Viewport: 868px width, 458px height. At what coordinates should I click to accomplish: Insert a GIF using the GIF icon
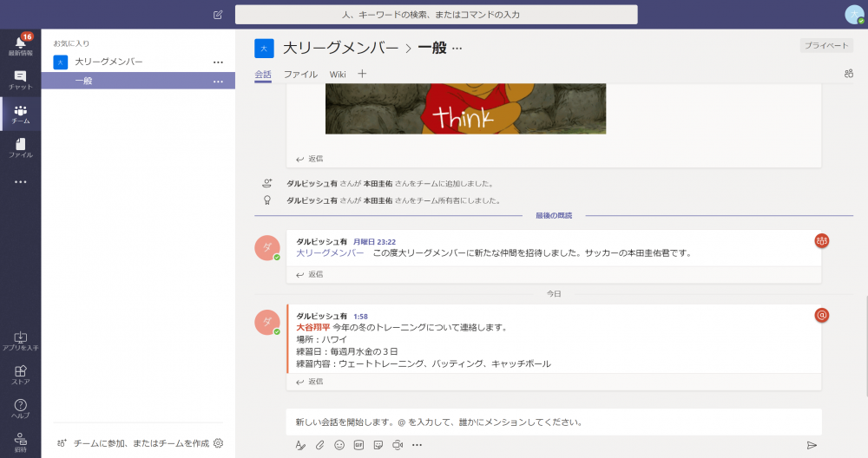coord(358,445)
